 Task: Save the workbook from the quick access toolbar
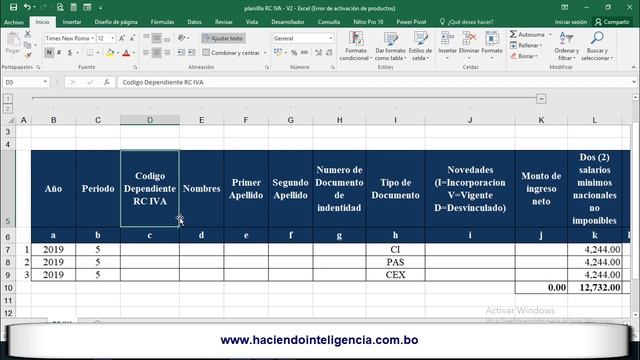click(13, 7)
